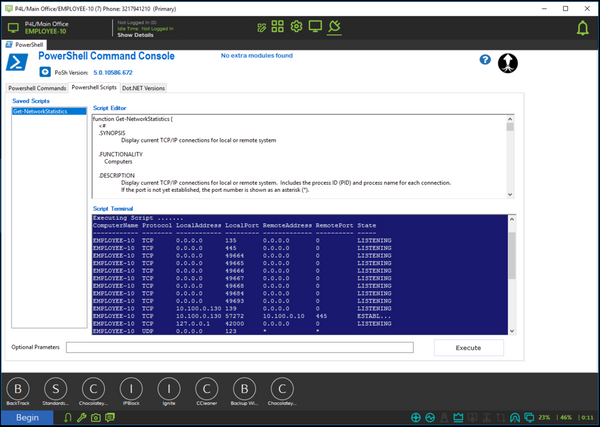Select the Get-NetworkStatistics saved script
Image resolution: width=600 pixels, height=427 pixels.
[x=49, y=111]
